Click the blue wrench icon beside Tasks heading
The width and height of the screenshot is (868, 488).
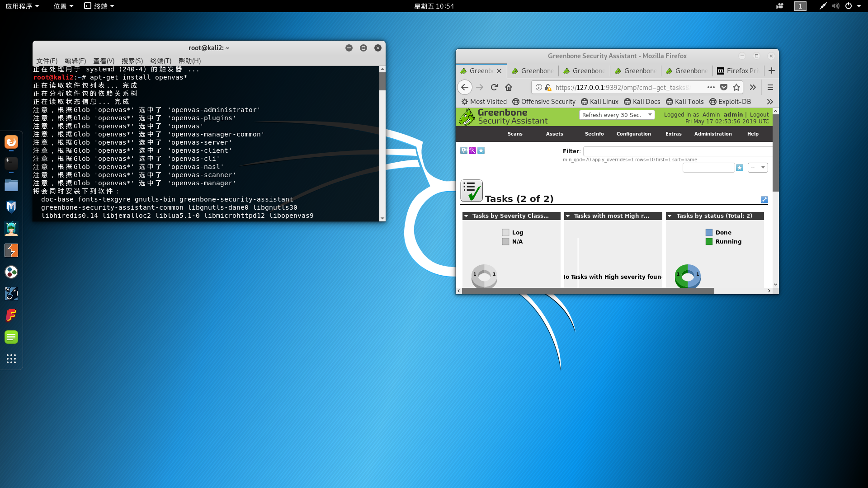764,200
